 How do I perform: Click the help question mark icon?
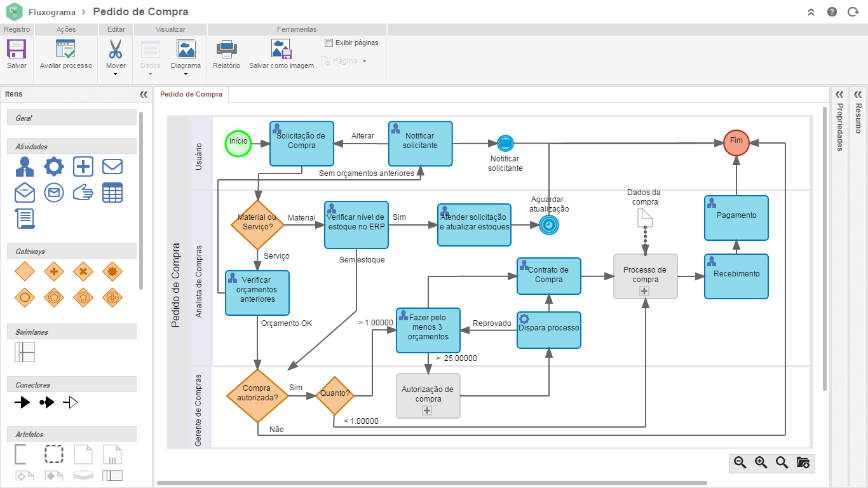pos(832,12)
